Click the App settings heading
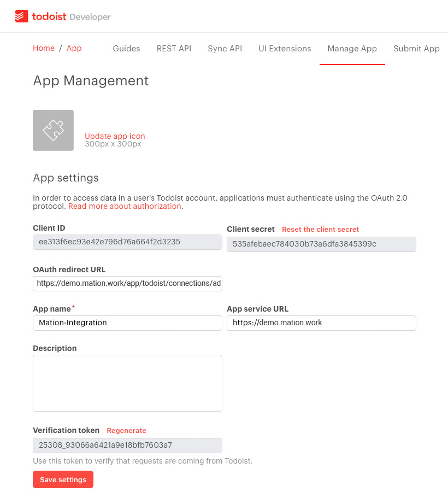448x498 pixels. 66,178
